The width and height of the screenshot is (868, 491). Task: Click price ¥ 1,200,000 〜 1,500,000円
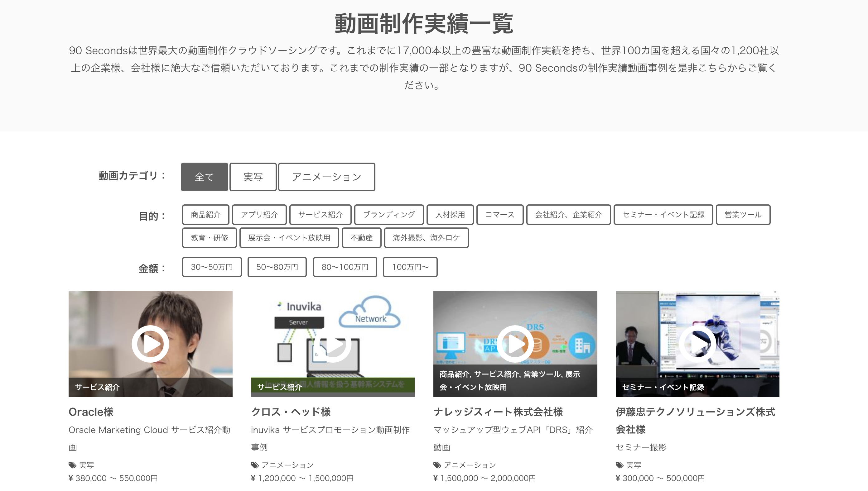pyautogui.click(x=302, y=478)
